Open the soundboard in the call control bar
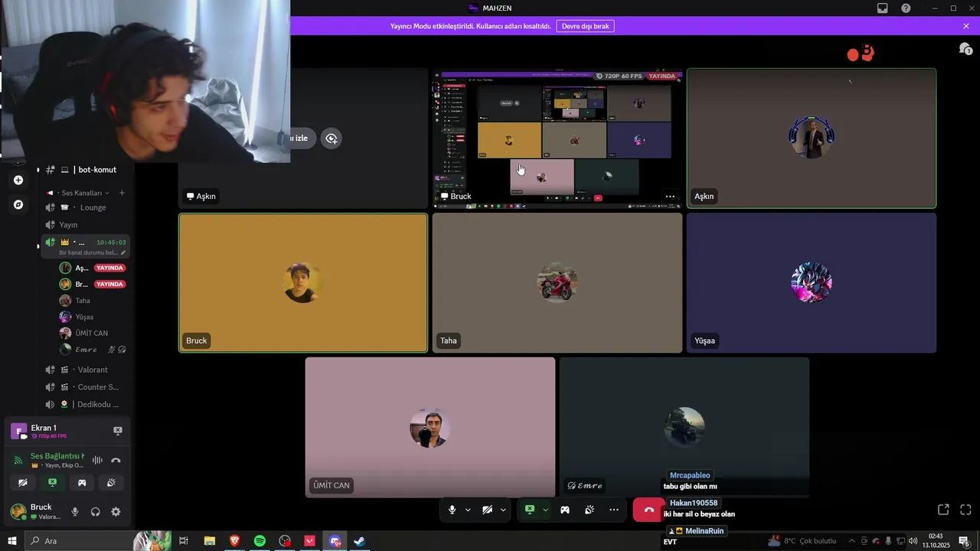 [590, 510]
